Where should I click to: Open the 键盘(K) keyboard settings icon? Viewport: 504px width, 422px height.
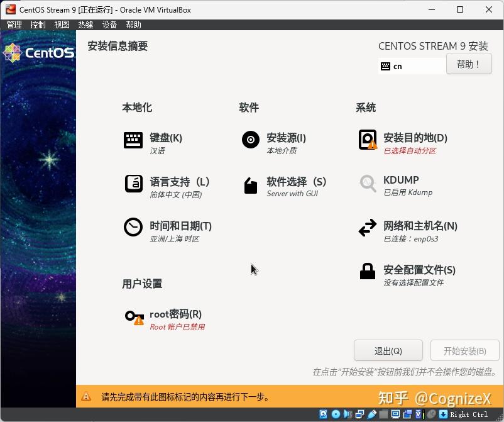tap(133, 140)
